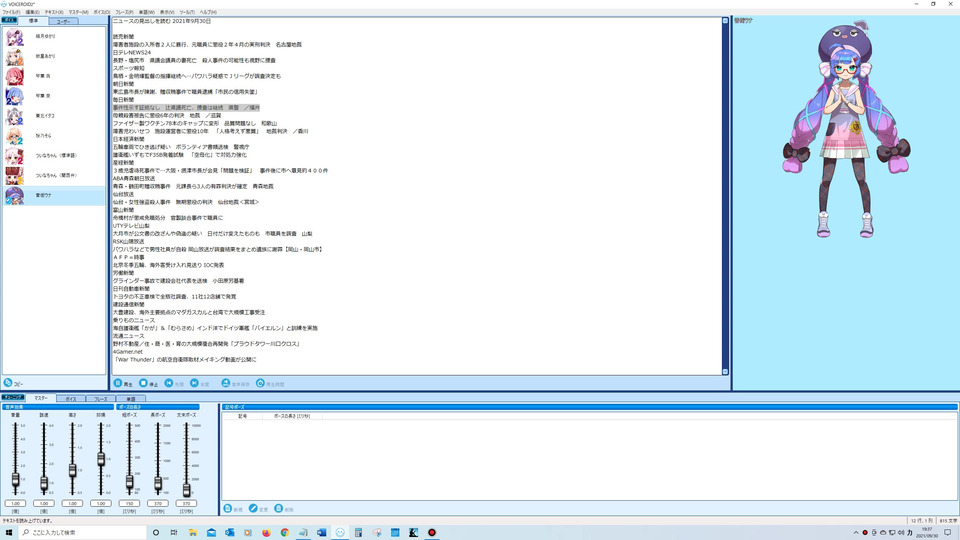Switch to the 標準 voice preset tab

[34, 21]
